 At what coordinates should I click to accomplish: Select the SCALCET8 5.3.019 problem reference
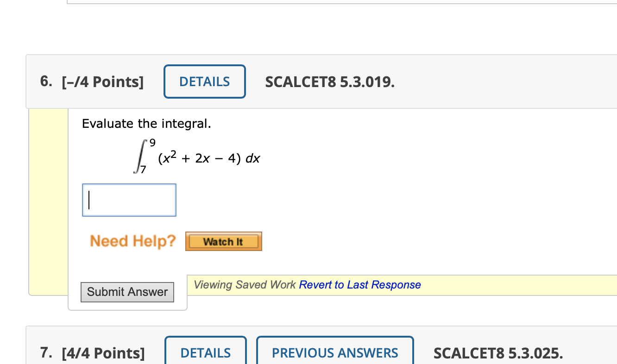point(330,82)
